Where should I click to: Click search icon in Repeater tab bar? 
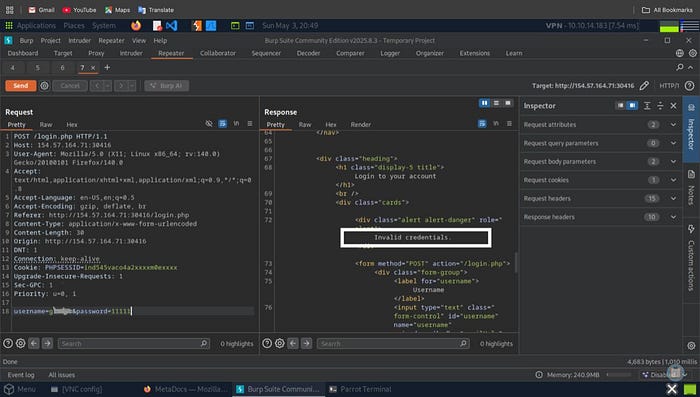[x=679, y=67]
